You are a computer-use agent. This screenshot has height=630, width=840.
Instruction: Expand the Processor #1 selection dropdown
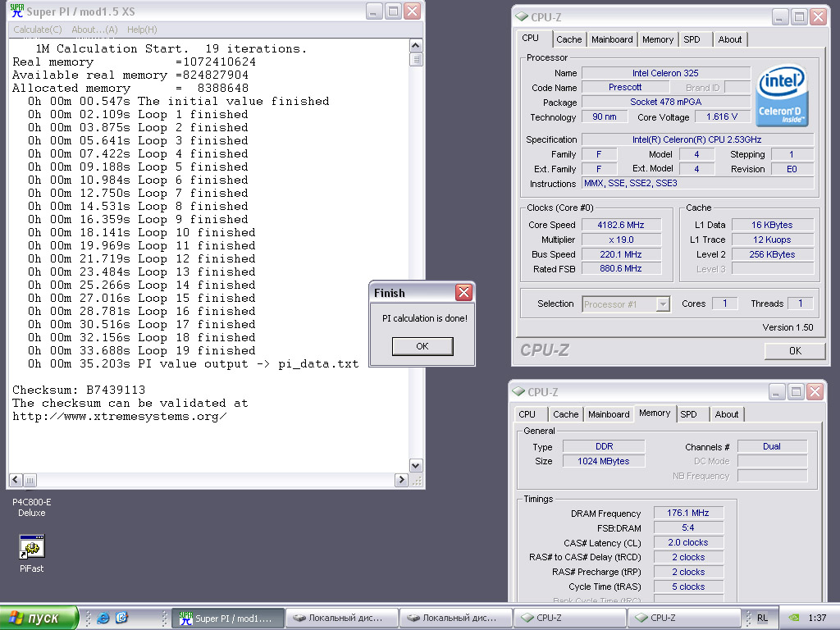(663, 304)
